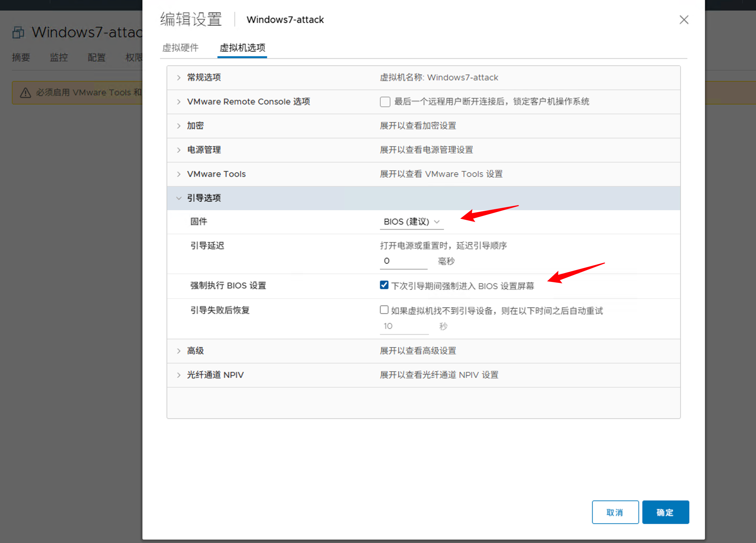Viewport: 756px width, 543px height.
Task: Expand the 电源管理 section chevron
Action: pyautogui.click(x=179, y=150)
